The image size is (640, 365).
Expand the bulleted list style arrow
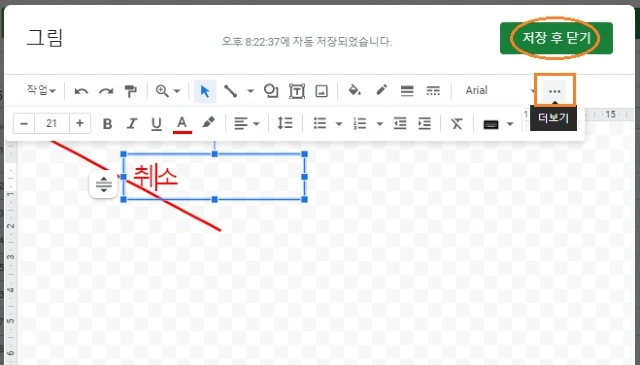(x=339, y=124)
